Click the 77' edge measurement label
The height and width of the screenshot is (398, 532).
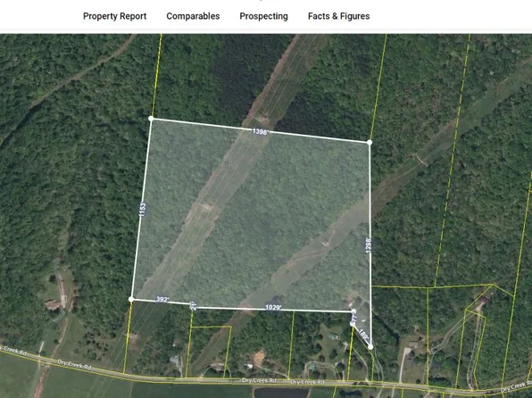coord(355,318)
